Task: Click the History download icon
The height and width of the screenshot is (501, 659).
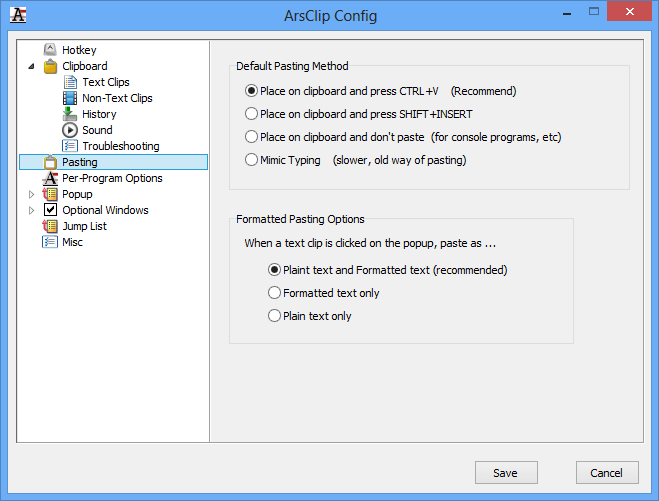Action: (70, 114)
